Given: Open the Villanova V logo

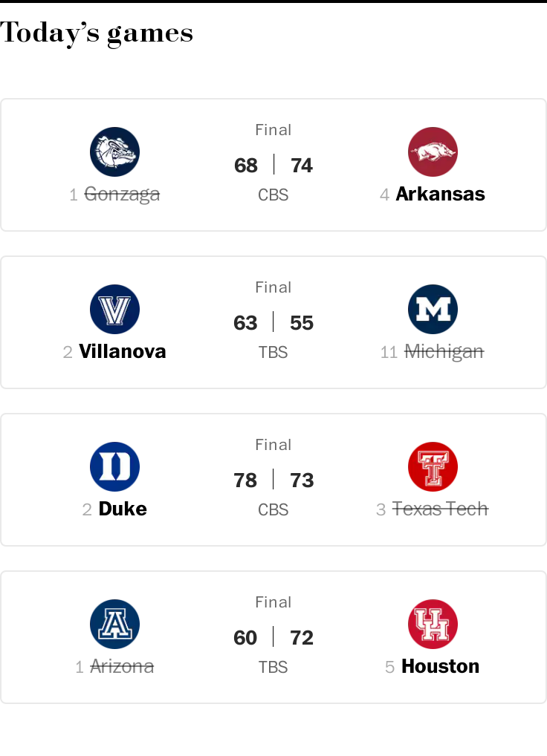Looking at the screenshot, I should click(x=114, y=309).
